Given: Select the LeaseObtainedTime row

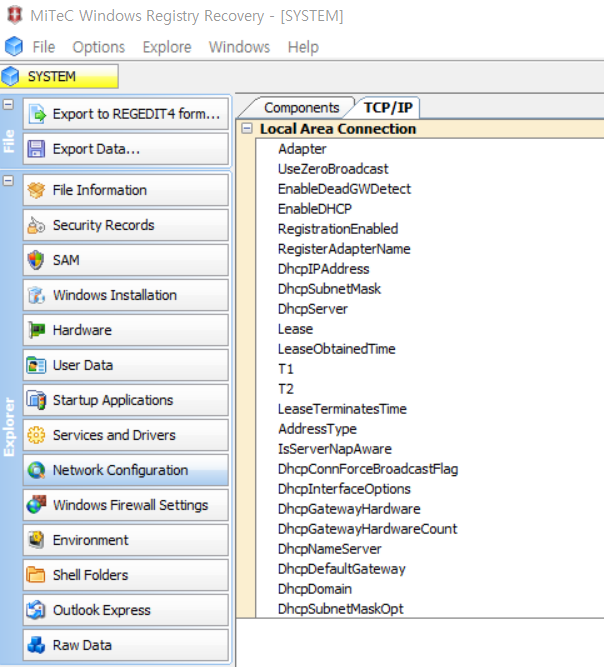Looking at the screenshot, I should coord(430,349).
